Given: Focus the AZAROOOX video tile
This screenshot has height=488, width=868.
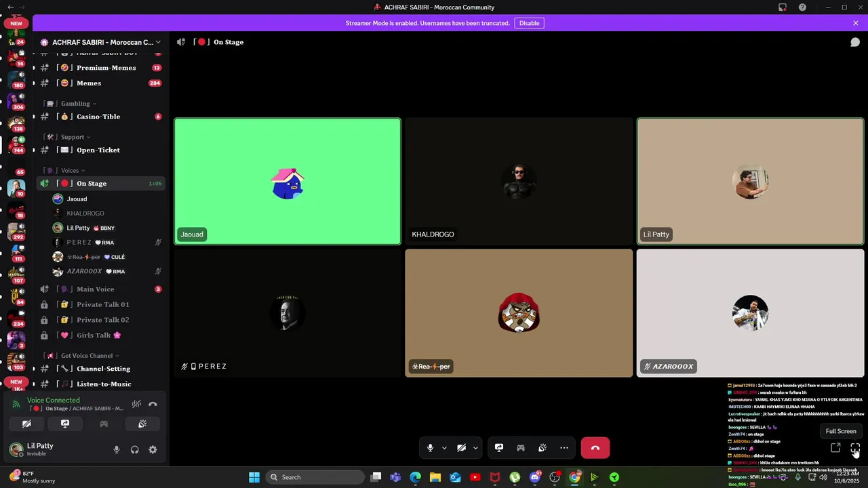Looking at the screenshot, I should point(750,313).
